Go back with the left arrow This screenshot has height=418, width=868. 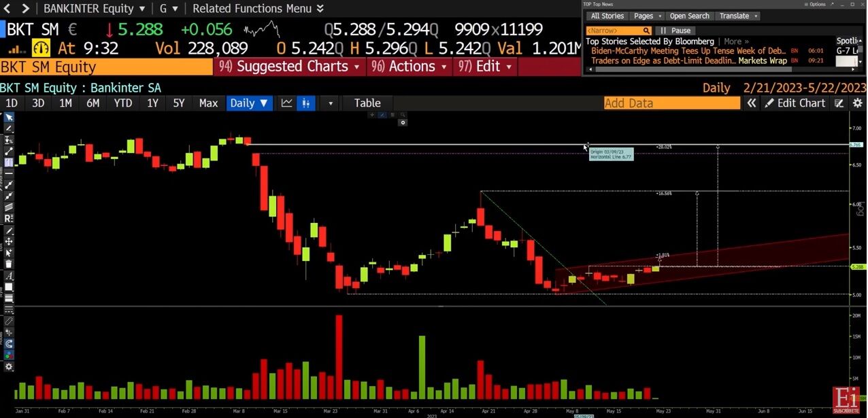[8, 9]
